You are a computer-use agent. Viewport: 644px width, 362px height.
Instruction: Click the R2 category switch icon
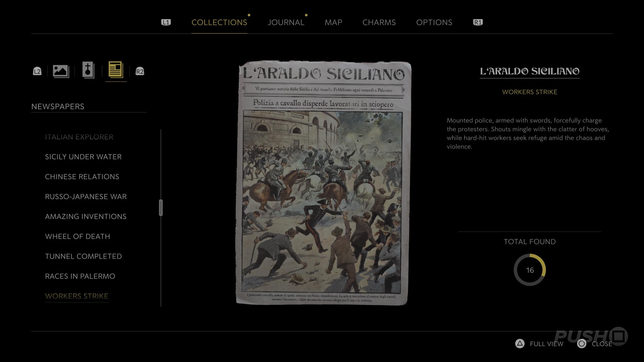[x=140, y=71]
